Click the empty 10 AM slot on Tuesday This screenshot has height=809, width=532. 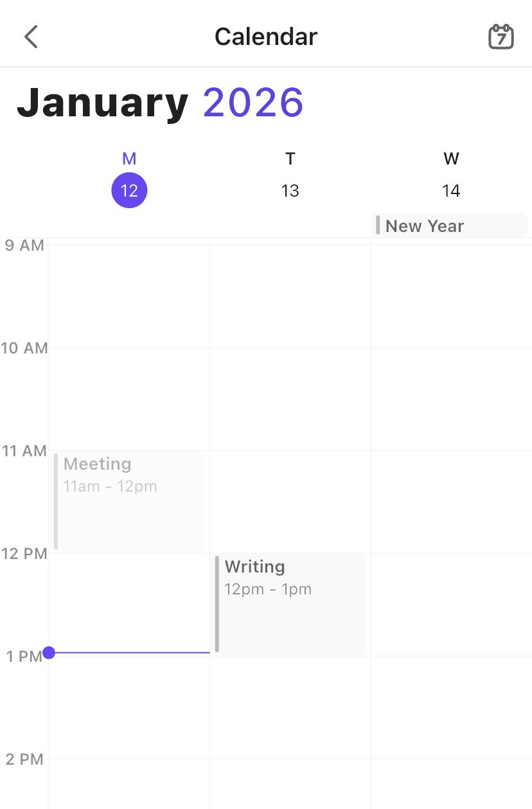point(290,398)
